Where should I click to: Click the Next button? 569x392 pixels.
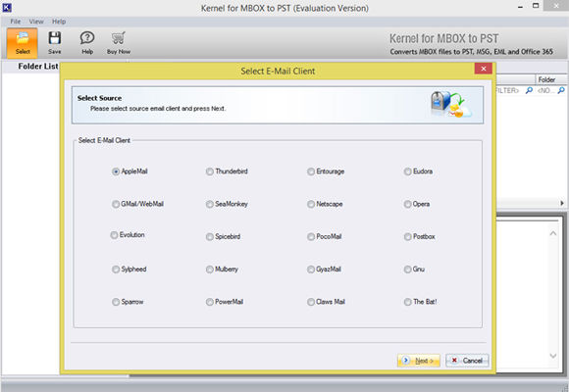tap(418, 361)
